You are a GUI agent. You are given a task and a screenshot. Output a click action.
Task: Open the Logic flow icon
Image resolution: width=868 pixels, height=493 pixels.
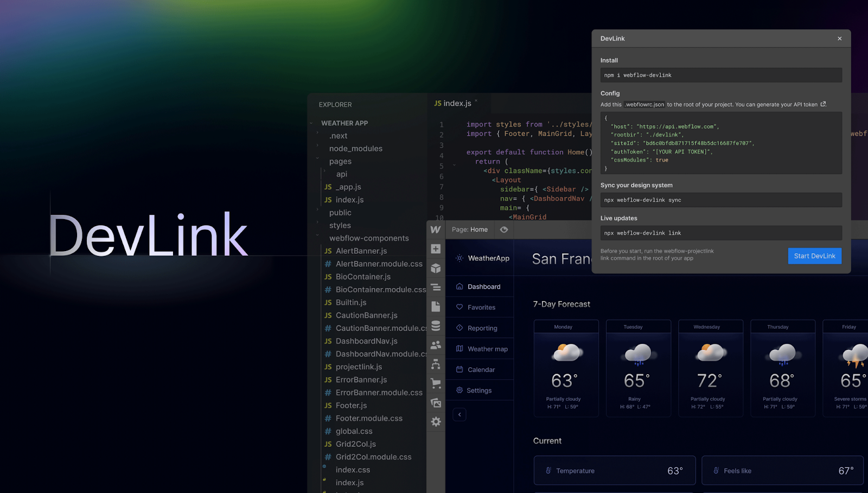(x=436, y=364)
